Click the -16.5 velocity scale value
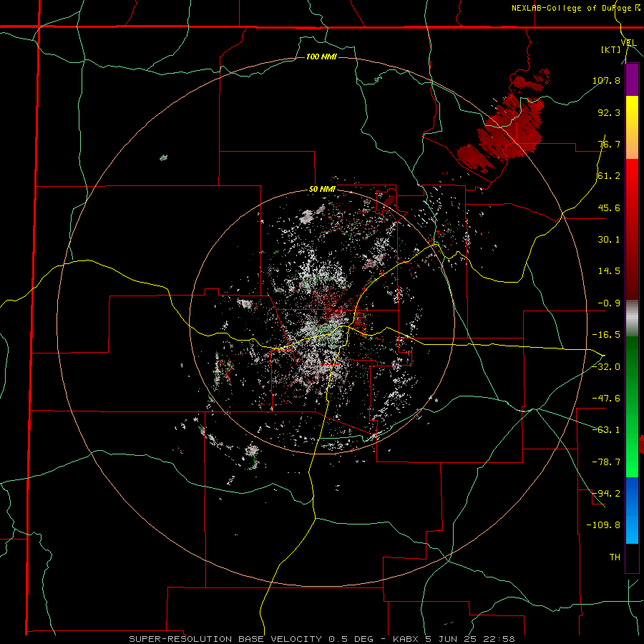Screen dimensions: 644x644 pos(606,335)
